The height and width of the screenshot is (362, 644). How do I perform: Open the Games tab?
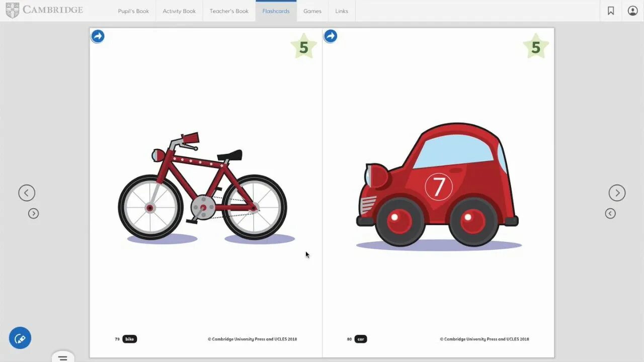[x=312, y=11]
